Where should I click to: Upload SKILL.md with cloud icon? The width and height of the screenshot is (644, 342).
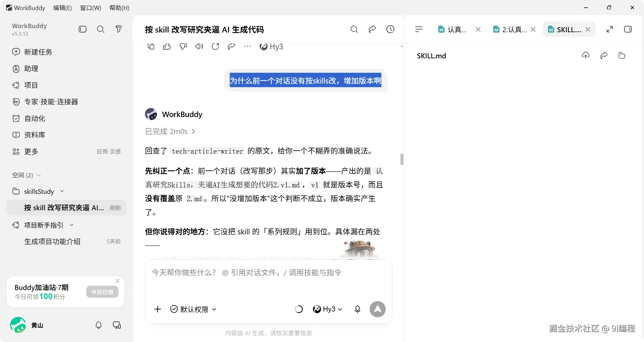point(586,55)
